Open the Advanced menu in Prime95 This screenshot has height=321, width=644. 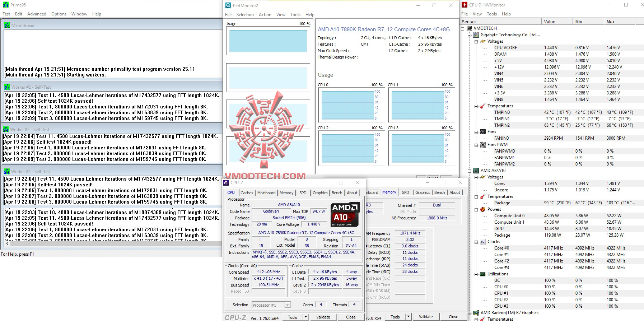tap(37, 14)
